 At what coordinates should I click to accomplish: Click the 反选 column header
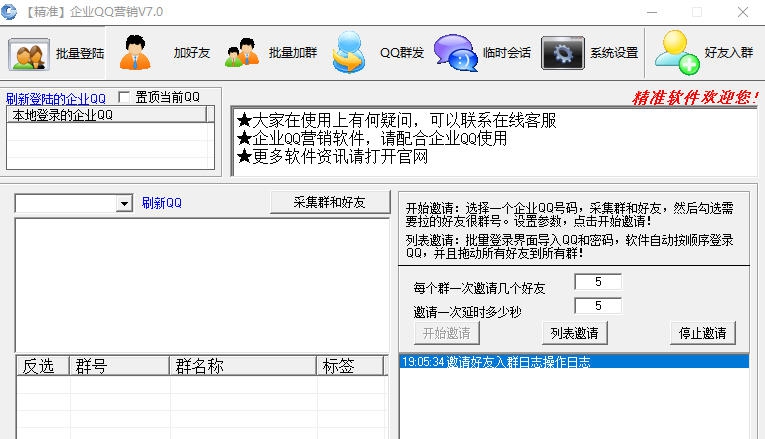43,366
